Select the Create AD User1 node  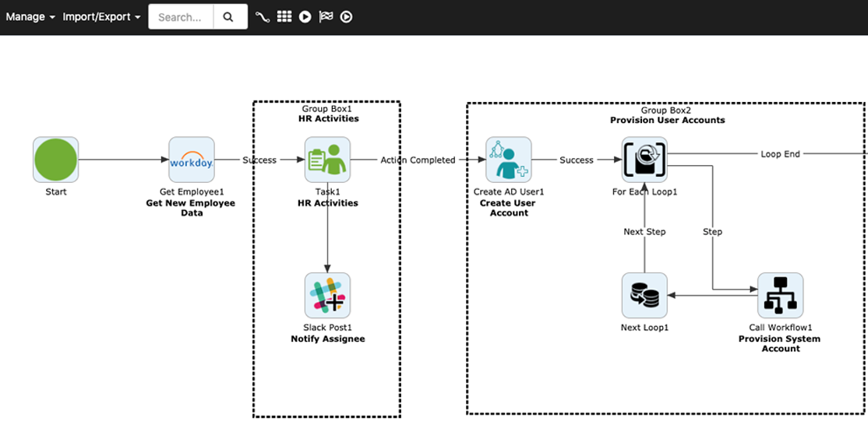point(509,160)
